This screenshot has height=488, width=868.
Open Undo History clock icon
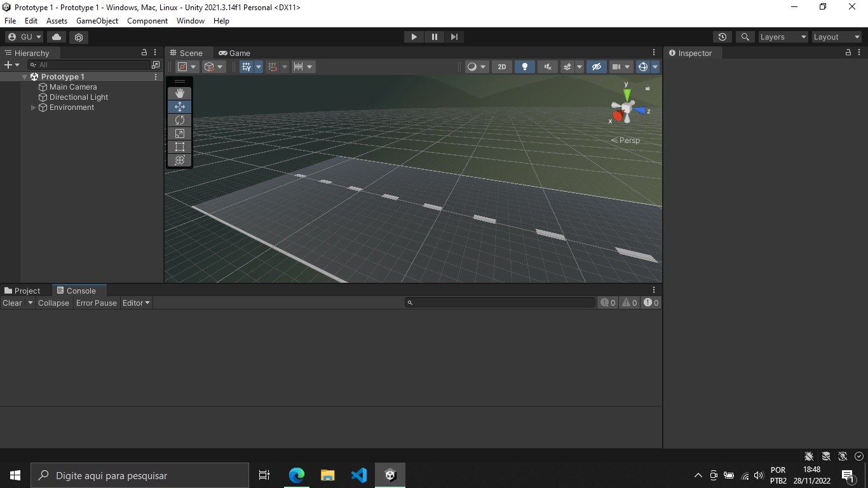(722, 37)
